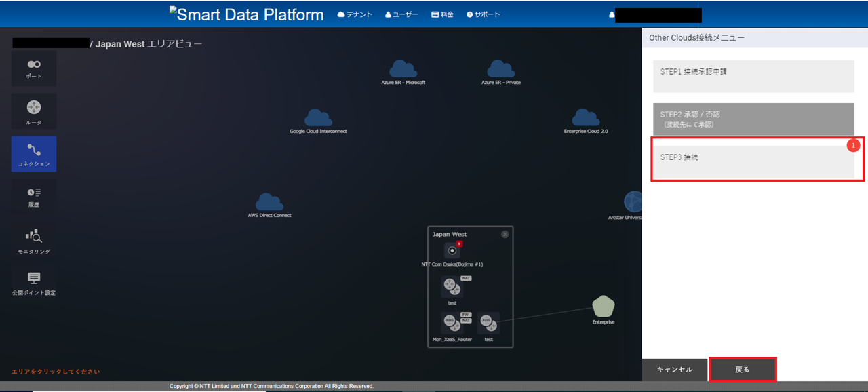This screenshot has width=868, height=392.
Task: Open the 履歴 history icon
Action: (34, 196)
